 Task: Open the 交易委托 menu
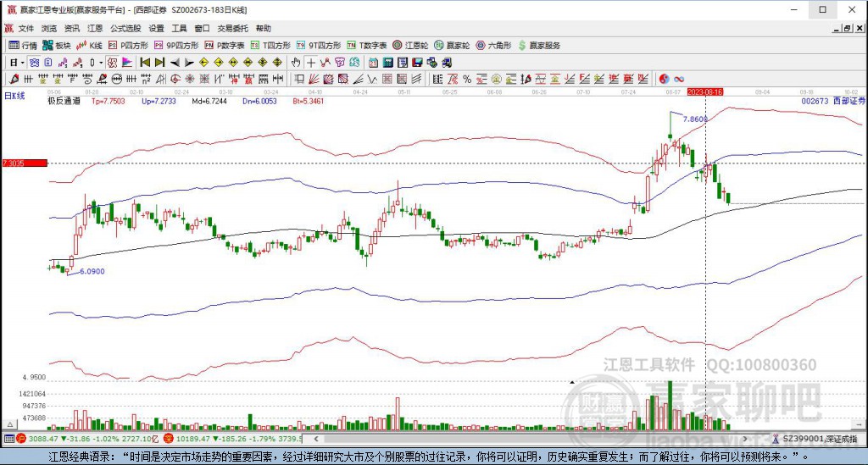[232, 28]
